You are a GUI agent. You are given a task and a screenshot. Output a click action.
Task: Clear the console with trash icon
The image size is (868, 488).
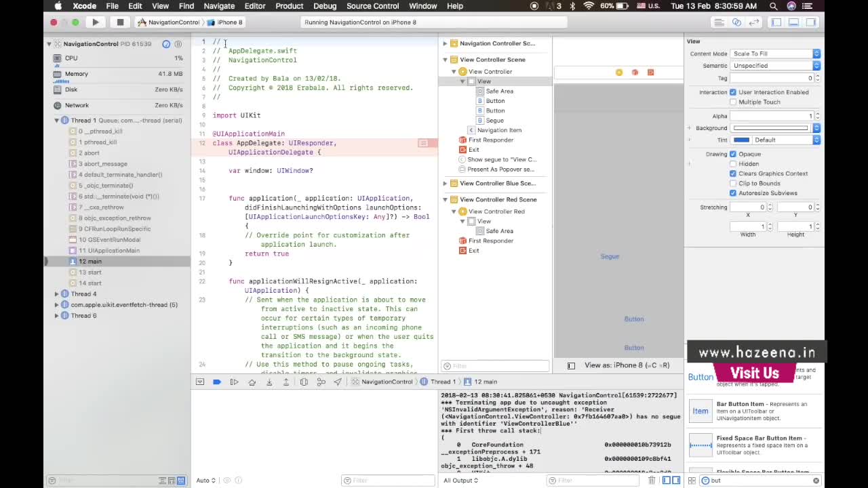(652, 481)
